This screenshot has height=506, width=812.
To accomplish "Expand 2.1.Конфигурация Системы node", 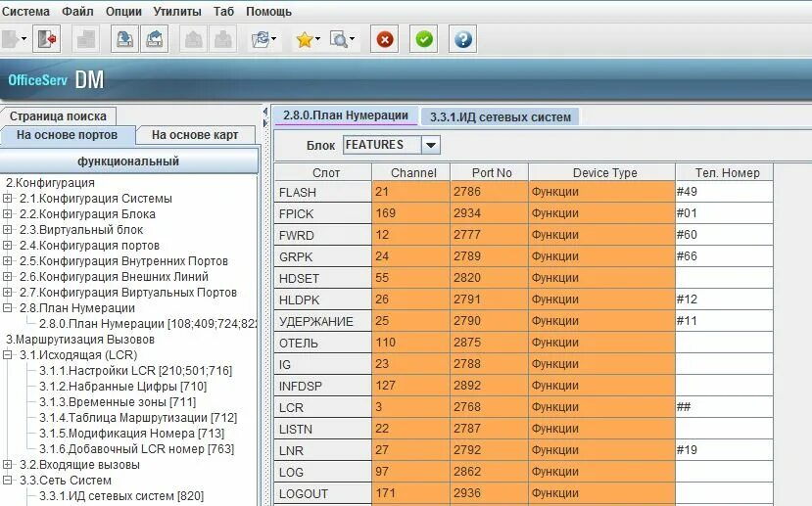I will (7, 198).
